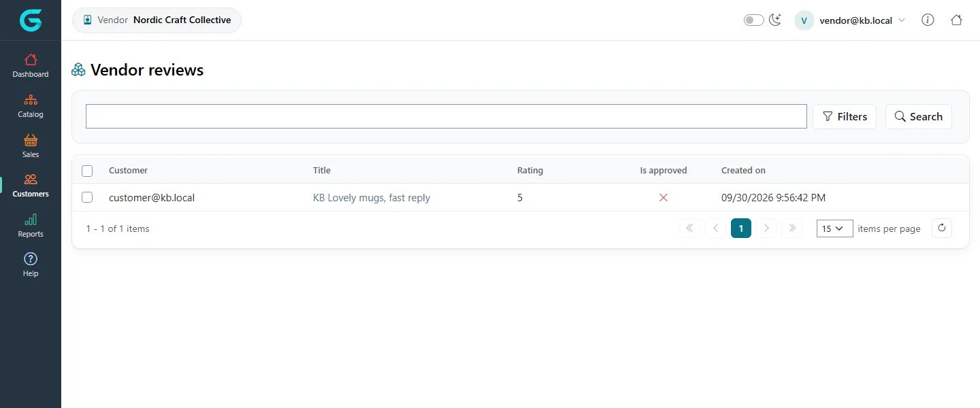The width and height of the screenshot is (980, 408).
Task: Click the app logo in the sidebar
Action: pyautogui.click(x=31, y=20)
